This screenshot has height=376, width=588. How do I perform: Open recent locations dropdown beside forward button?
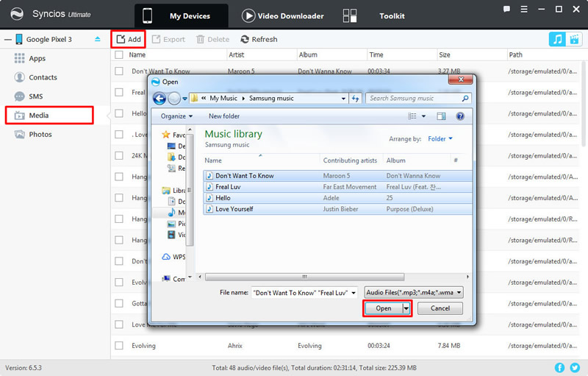click(185, 99)
